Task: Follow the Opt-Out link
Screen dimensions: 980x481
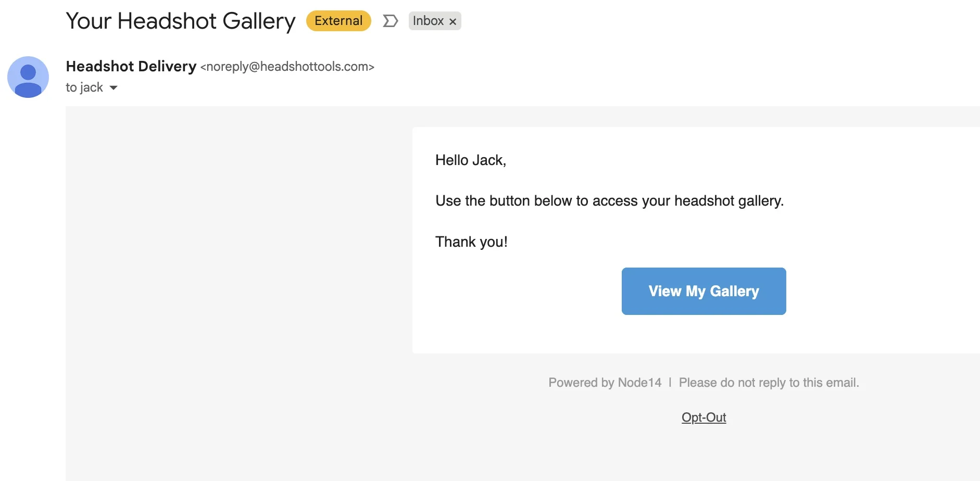Action: (703, 417)
